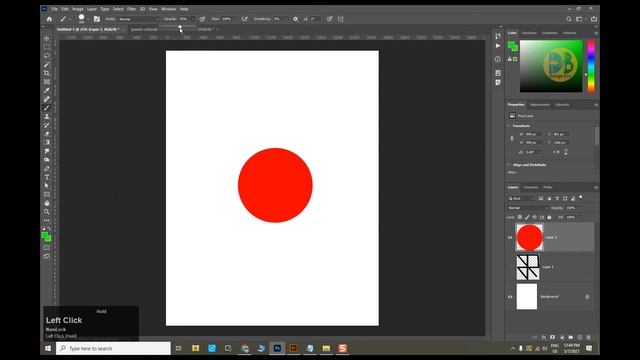Toggle symmetry paint options butterfly icon

tap(340, 19)
